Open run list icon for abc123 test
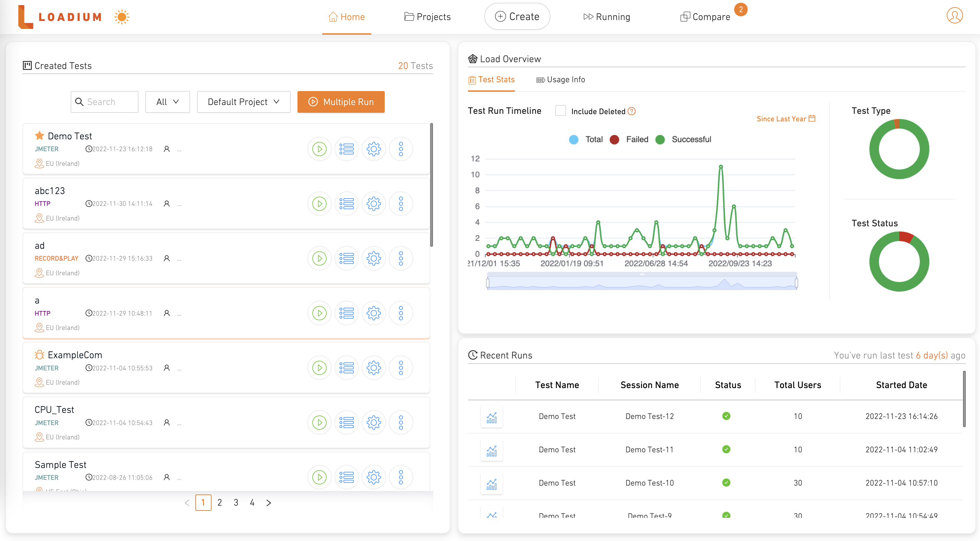Viewport: 980px width, 541px height. pos(346,204)
